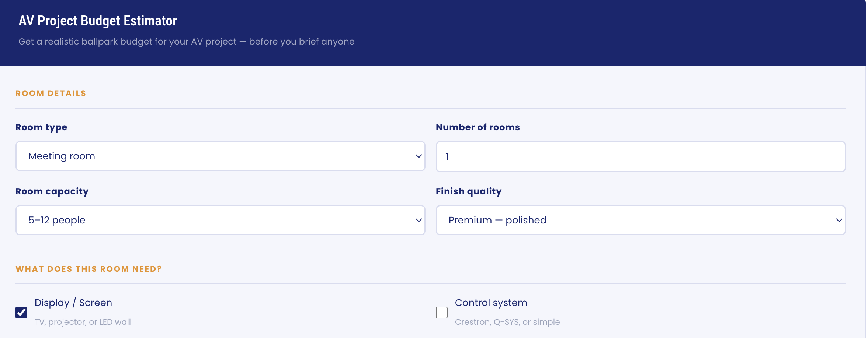Click the chevron arrow in Room type field

tap(419, 156)
